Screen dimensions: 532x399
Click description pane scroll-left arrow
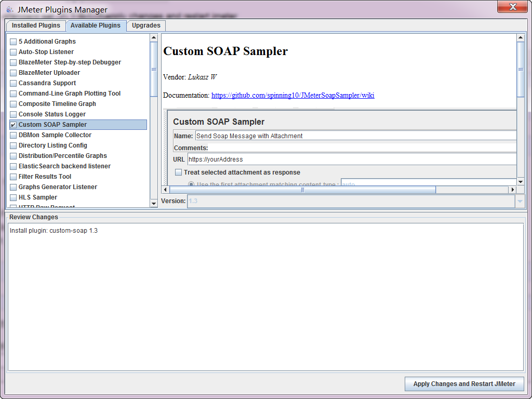click(165, 190)
